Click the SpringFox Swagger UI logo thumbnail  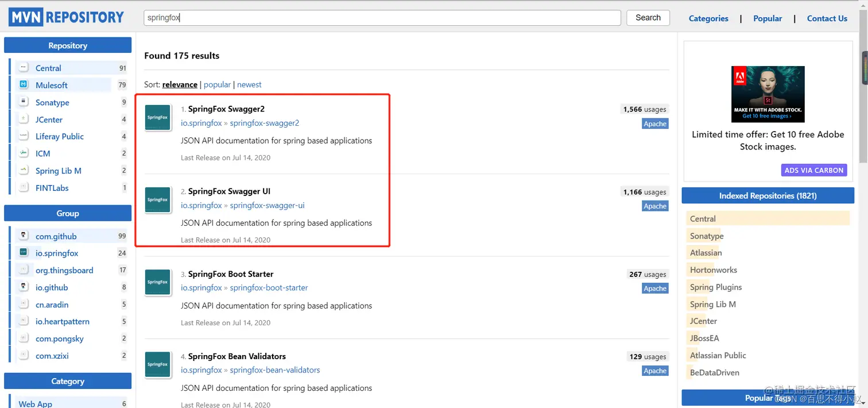(157, 199)
